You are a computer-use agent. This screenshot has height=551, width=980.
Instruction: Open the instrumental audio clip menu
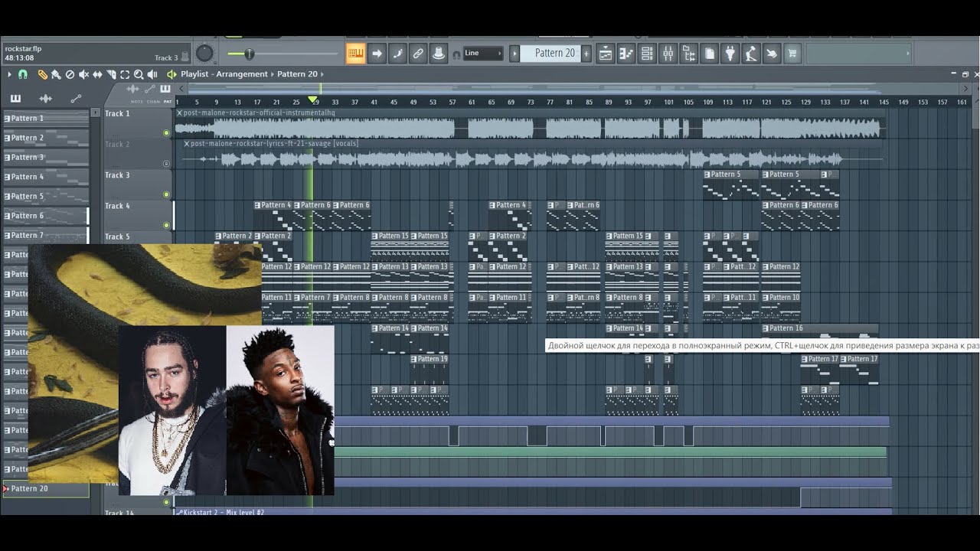click(x=180, y=112)
